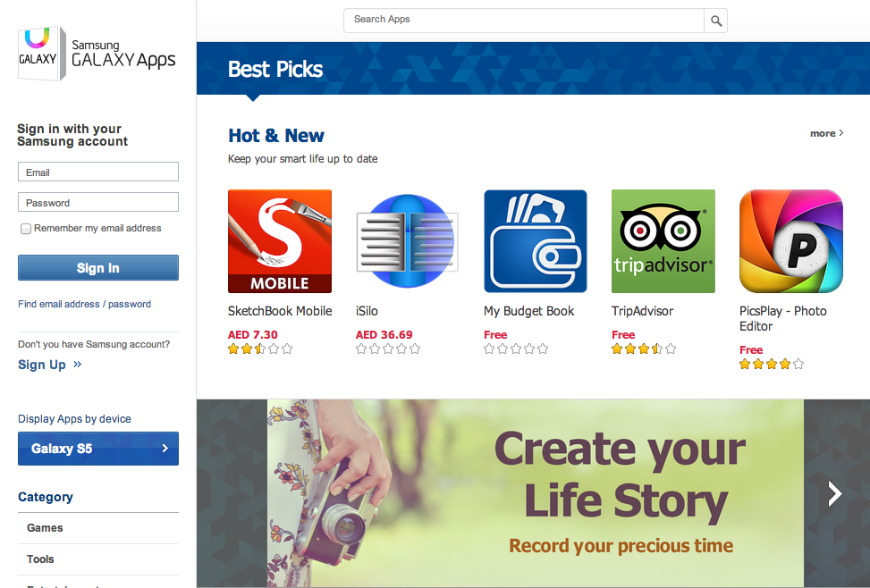Click the search magnifier icon
Image resolution: width=870 pixels, height=588 pixels.
pyautogui.click(x=716, y=21)
